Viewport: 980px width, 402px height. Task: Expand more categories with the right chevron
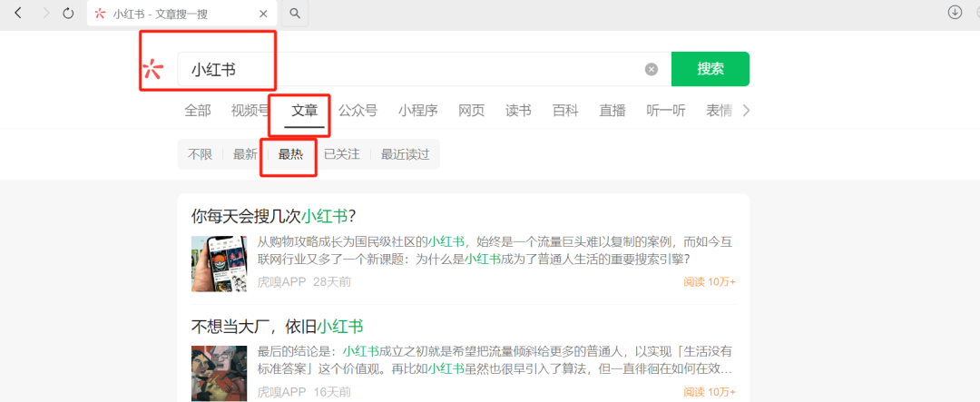click(x=745, y=111)
